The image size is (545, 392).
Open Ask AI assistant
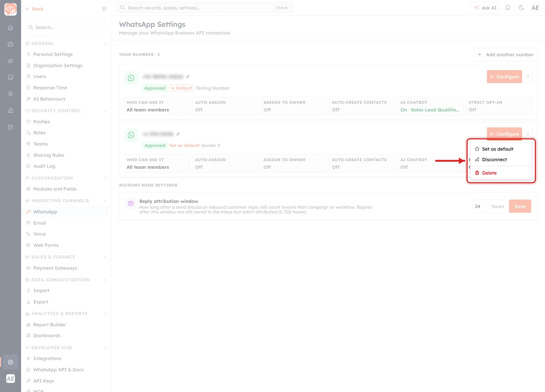(x=485, y=8)
